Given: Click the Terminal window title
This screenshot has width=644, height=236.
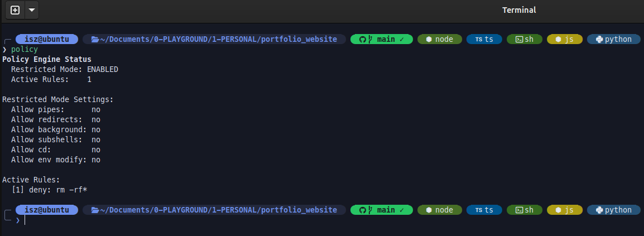Looking at the screenshot, I should (x=519, y=10).
